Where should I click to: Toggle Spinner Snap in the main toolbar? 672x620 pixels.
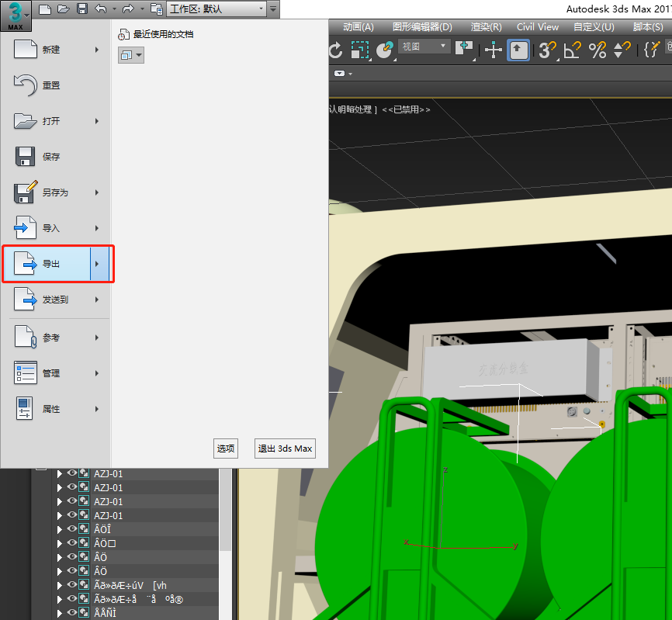click(x=622, y=50)
